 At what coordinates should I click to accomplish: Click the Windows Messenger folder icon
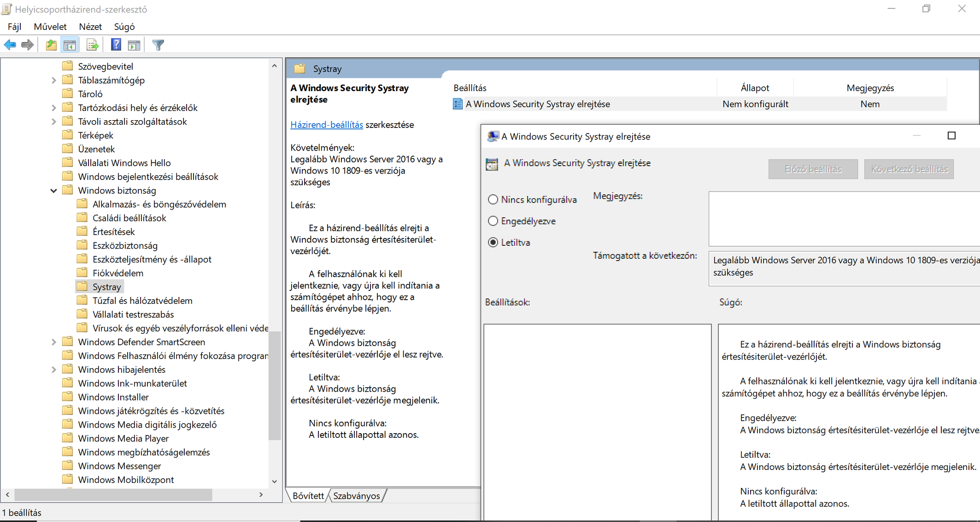click(x=68, y=466)
